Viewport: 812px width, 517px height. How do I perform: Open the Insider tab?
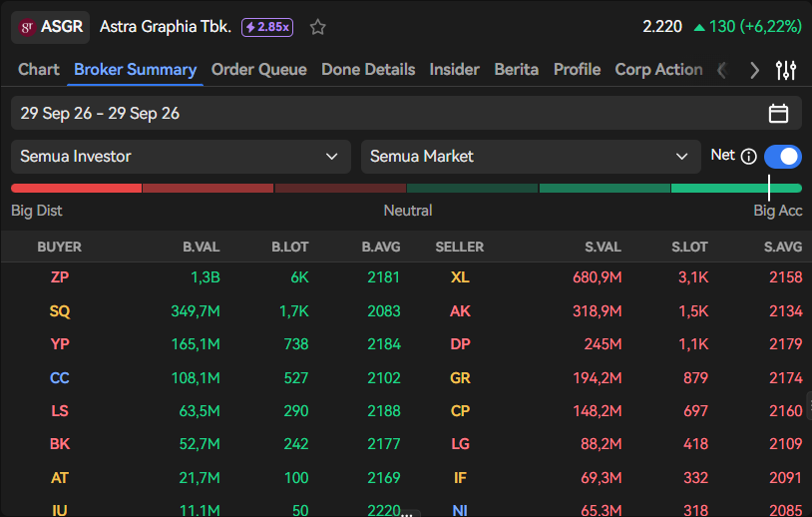[454, 70]
